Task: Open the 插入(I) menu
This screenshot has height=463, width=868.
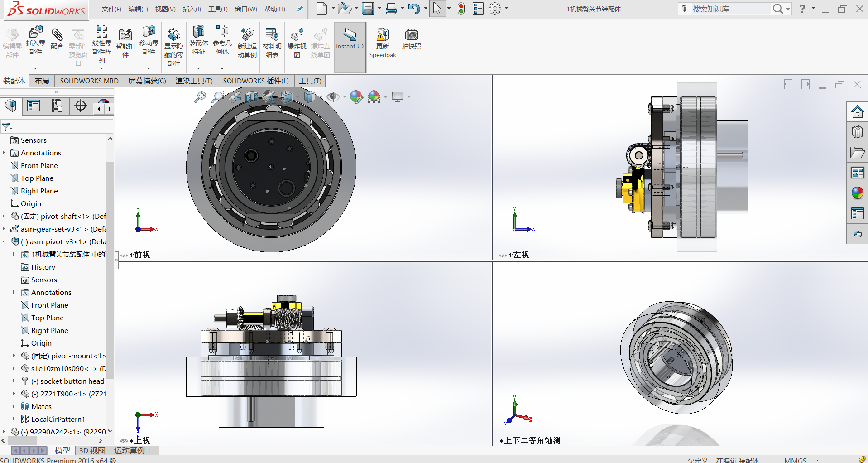Action: 192,9
